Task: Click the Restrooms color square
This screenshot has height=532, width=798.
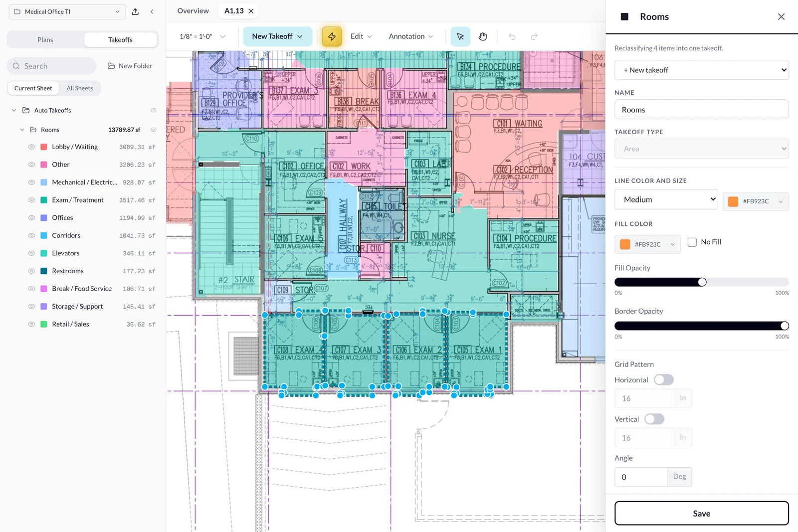Action: coord(43,271)
